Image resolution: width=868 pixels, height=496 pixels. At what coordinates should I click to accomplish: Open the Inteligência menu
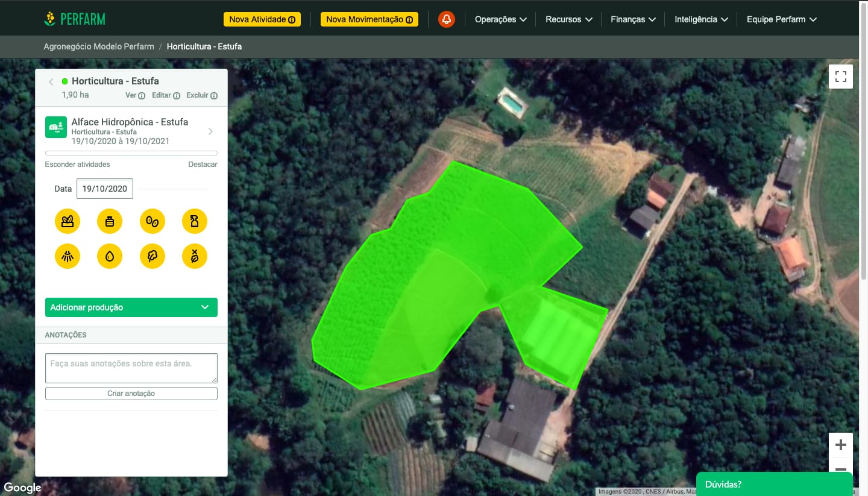701,19
